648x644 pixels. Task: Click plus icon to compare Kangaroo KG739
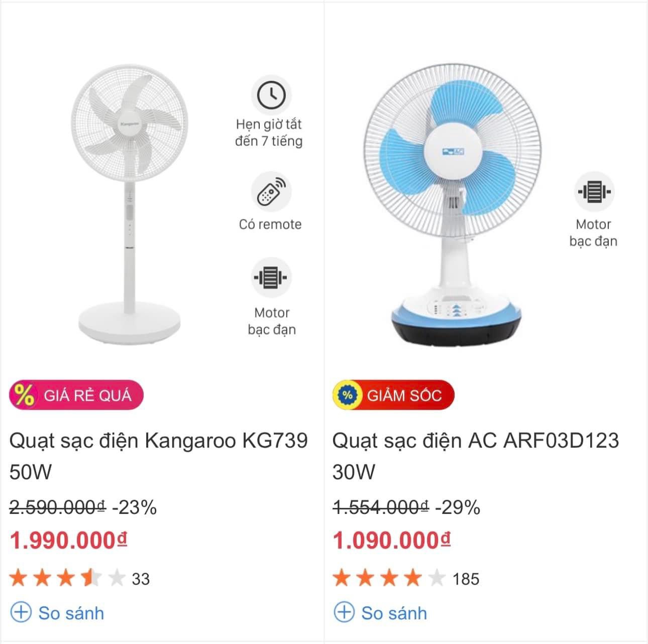point(21,613)
